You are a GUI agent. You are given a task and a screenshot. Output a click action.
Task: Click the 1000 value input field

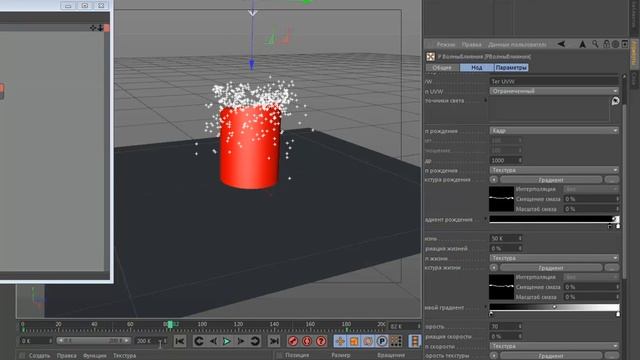click(506, 160)
